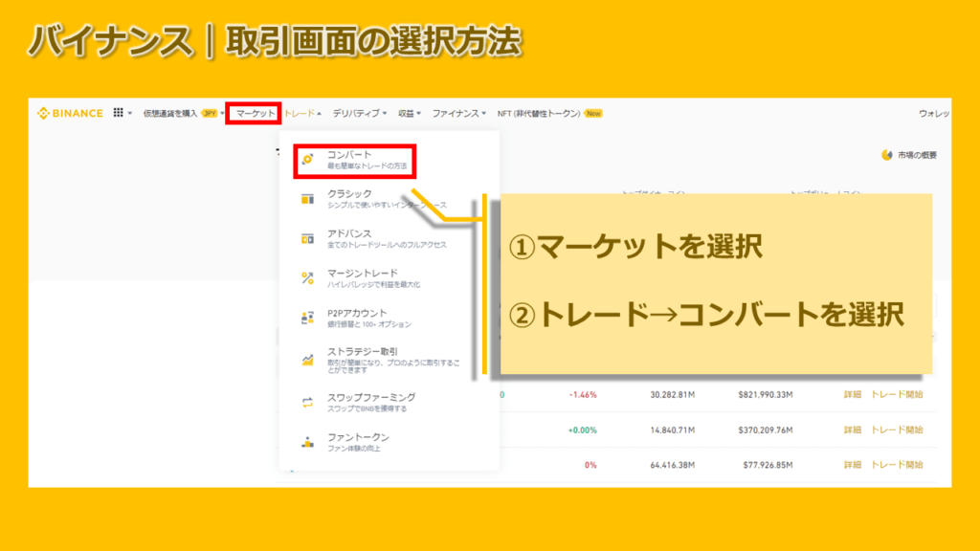
Task: Click the ストラテジー取引 chart icon
Action: (307, 360)
